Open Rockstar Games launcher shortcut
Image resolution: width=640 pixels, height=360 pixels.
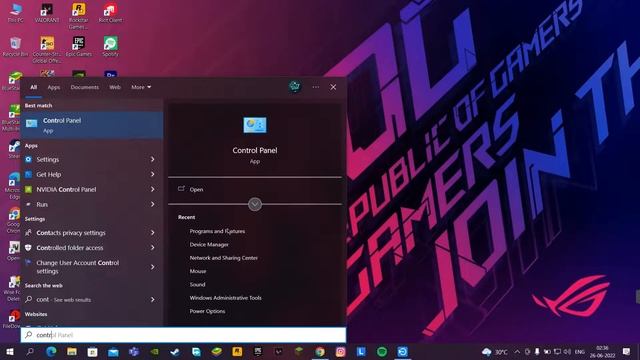tap(78, 16)
